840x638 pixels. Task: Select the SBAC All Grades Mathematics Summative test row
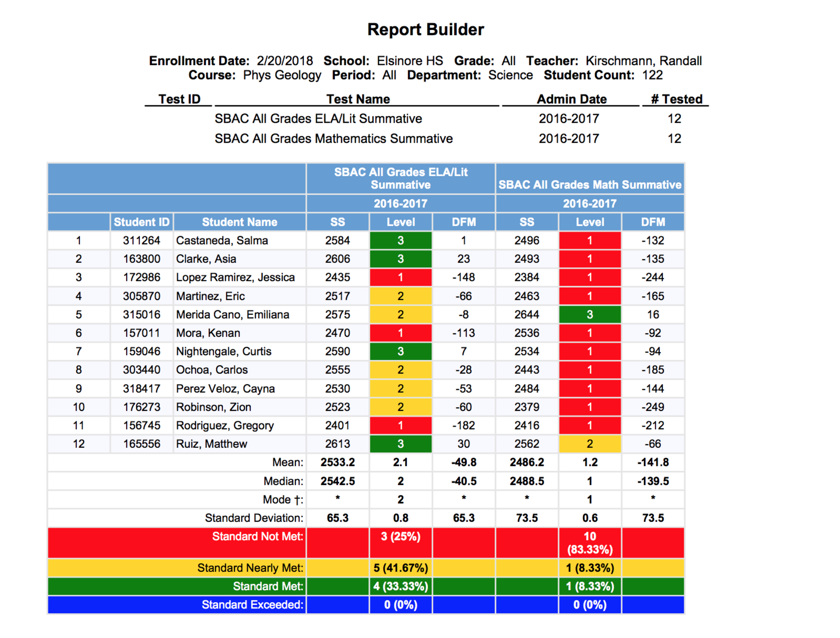tap(333, 139)
